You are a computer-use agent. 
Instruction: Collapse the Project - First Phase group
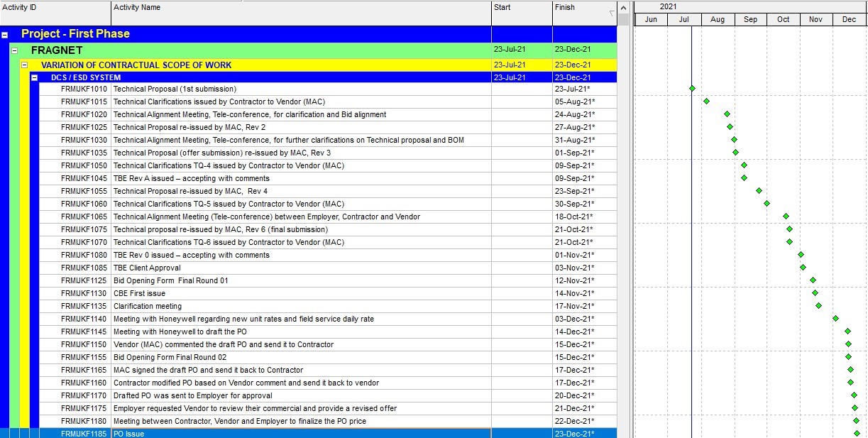[5, 34]
